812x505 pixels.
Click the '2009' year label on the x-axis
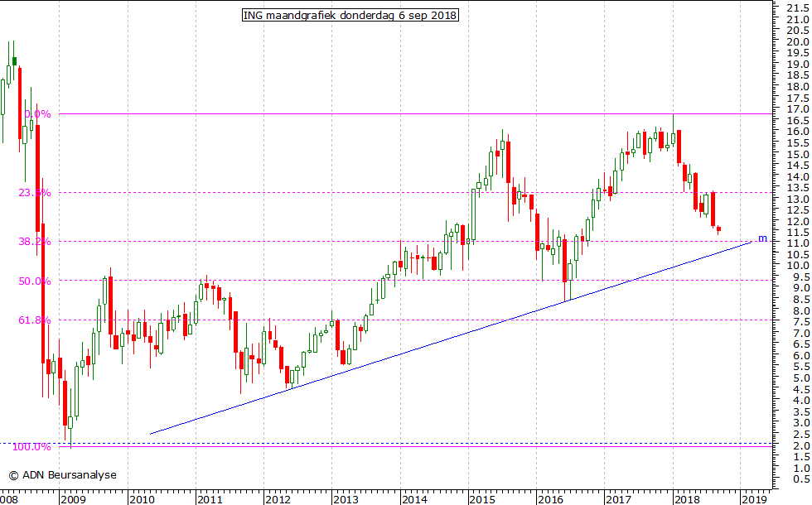73,499
